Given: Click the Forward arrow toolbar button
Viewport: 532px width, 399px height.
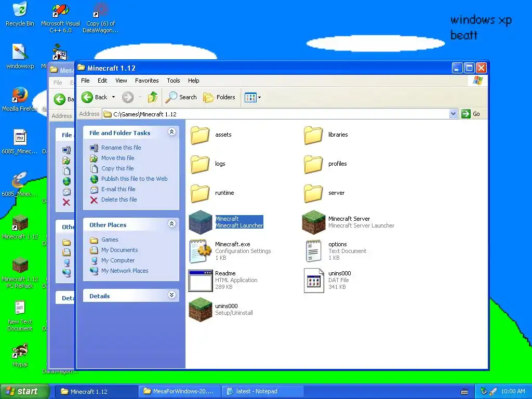Looking at the screenshot, I should click(128, 97).
